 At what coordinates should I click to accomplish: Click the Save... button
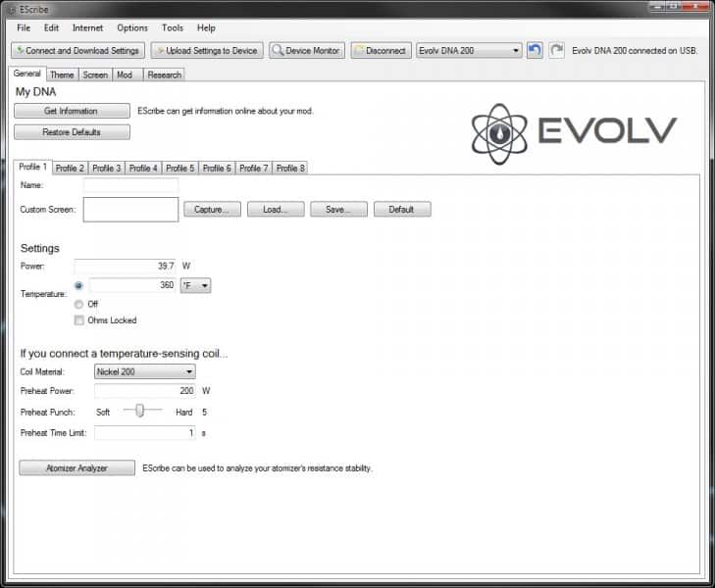coord(338,210)
